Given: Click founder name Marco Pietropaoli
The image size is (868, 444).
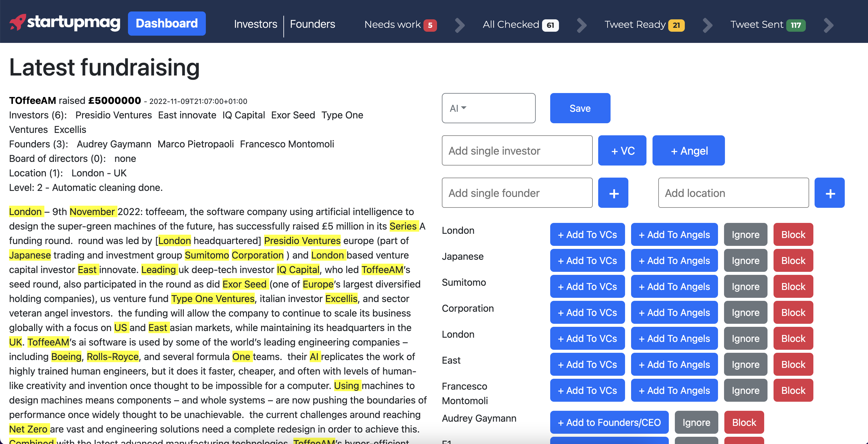Looking at the screenshot, I should coord(196,144).
